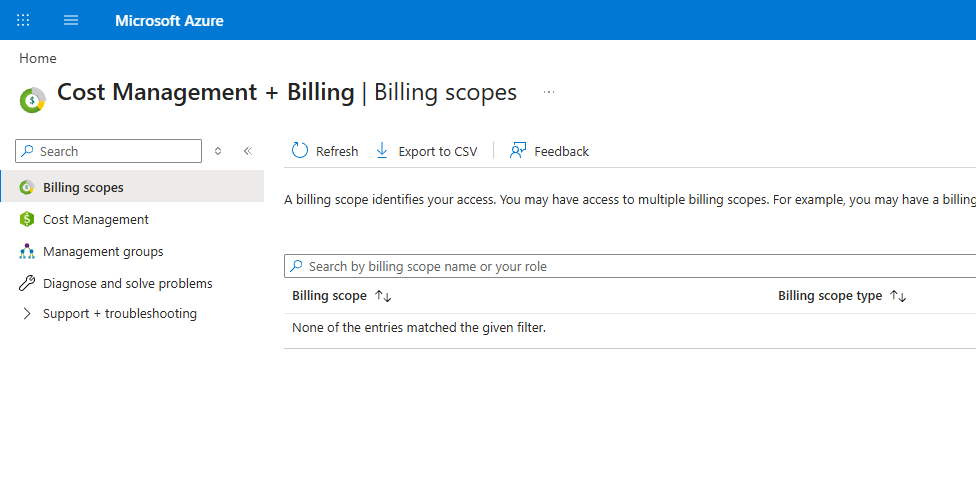Click the sidebar search magnifier icon
Screen dimensions: 976x486
[27, 151]
